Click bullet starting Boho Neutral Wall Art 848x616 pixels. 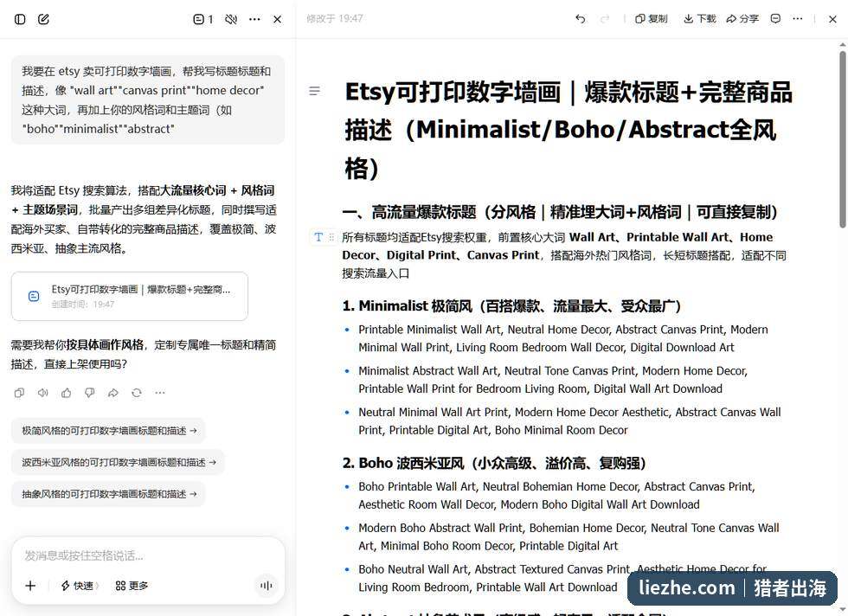(562, 578)
